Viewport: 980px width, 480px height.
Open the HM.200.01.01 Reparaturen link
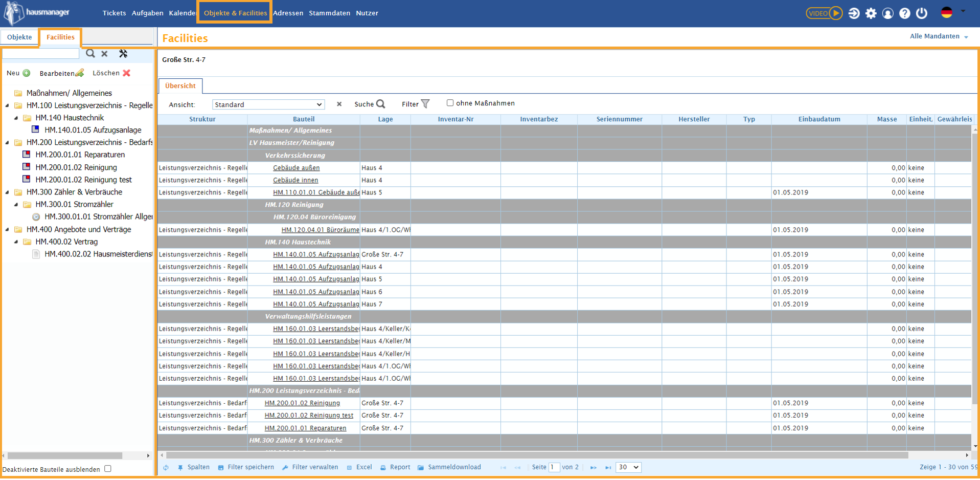(305, 428)
